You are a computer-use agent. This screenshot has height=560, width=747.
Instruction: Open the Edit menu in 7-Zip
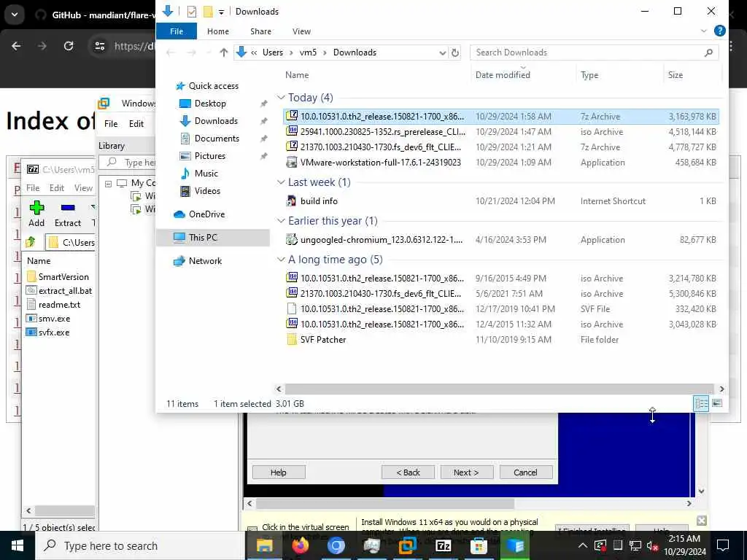pos(57,188)
